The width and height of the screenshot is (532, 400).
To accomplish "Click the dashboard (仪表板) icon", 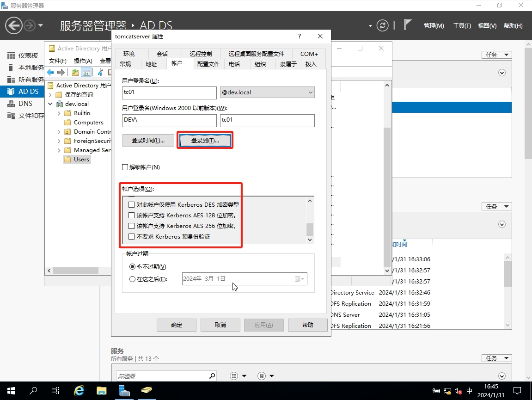I will (x=11, y=55).
